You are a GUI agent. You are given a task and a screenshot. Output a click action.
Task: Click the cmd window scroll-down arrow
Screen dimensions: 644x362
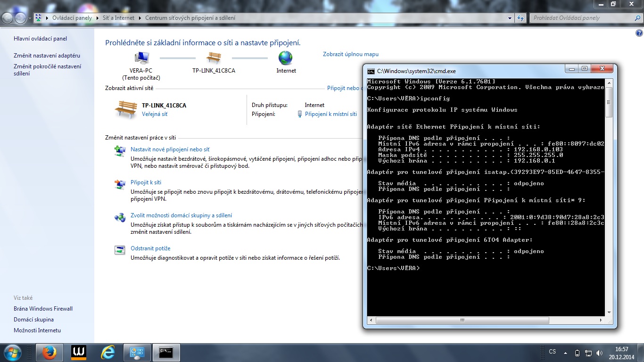click(x=609, y=312)
